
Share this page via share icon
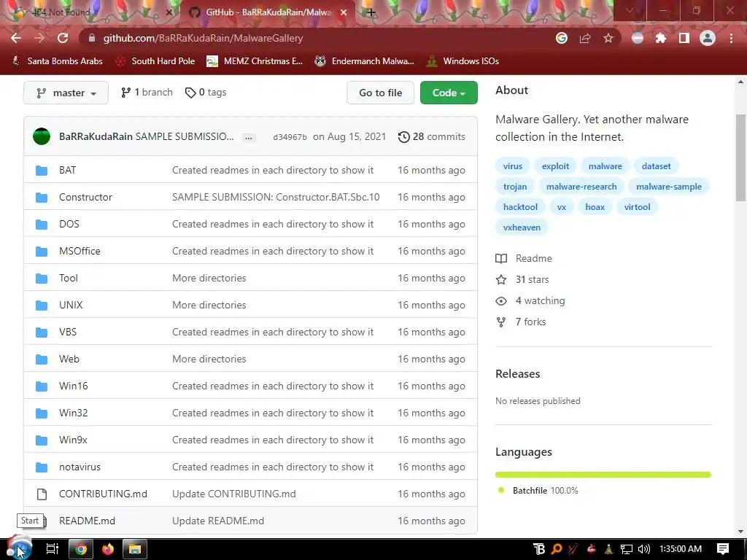click(x=585, y=38)
